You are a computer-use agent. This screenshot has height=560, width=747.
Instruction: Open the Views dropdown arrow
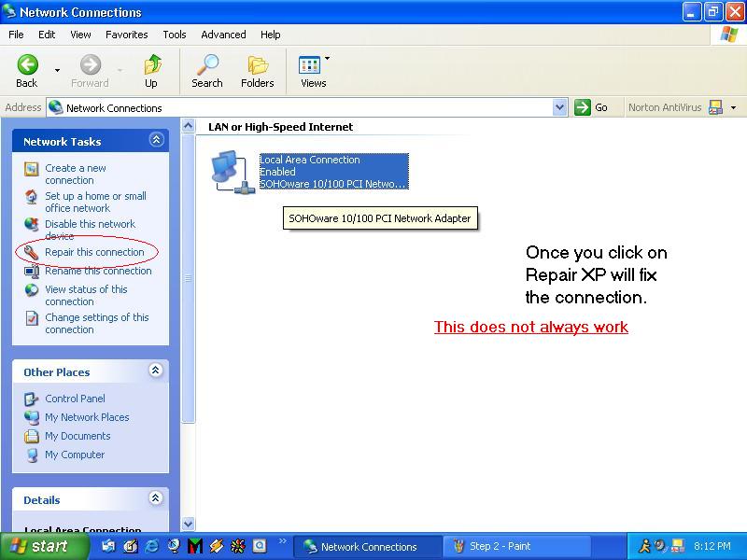328,59
